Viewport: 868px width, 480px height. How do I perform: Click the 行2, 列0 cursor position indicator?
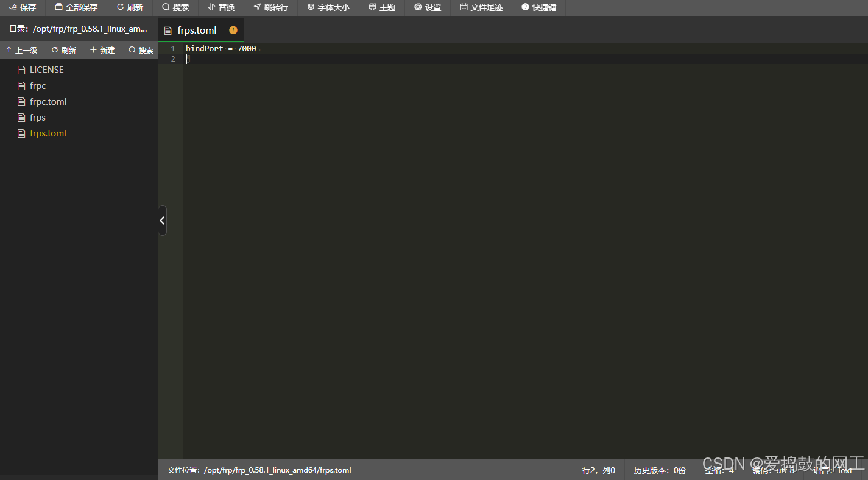(599, 470)
